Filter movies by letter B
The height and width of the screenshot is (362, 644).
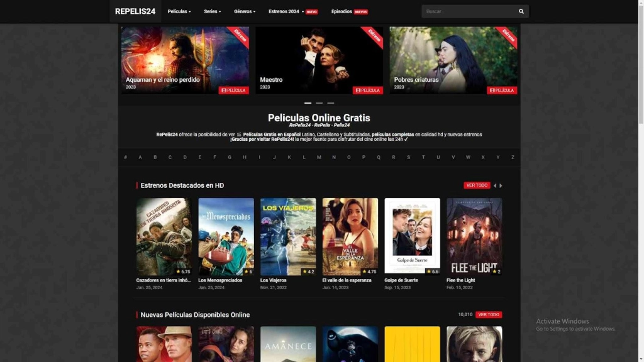155,157
